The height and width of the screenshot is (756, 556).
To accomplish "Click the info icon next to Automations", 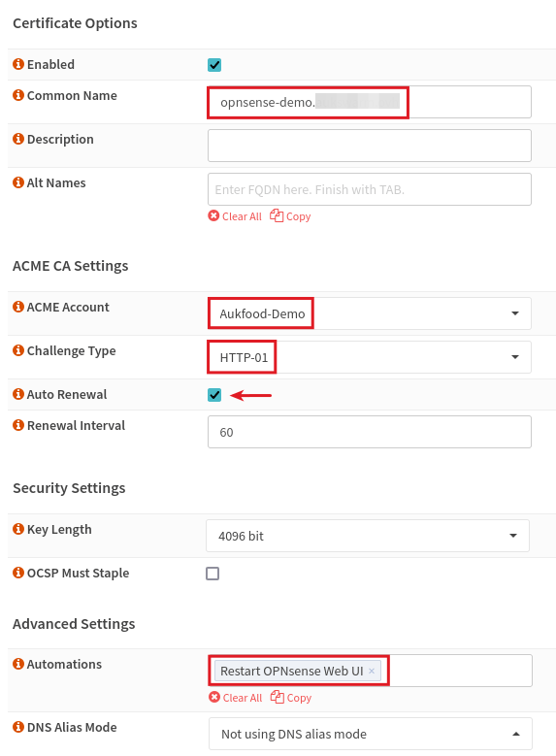I will click(x=18, y=664).
